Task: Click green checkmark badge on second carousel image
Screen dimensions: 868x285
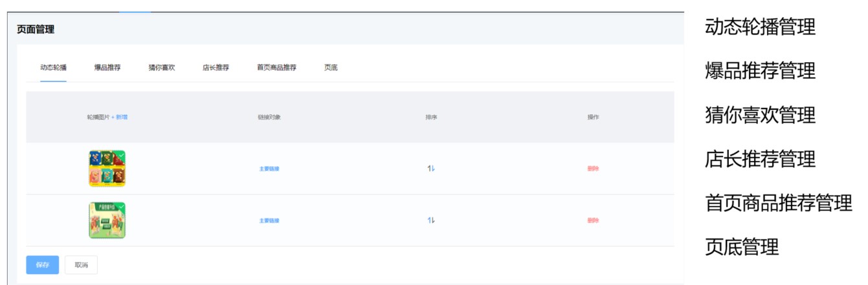Action: point(121,207)
